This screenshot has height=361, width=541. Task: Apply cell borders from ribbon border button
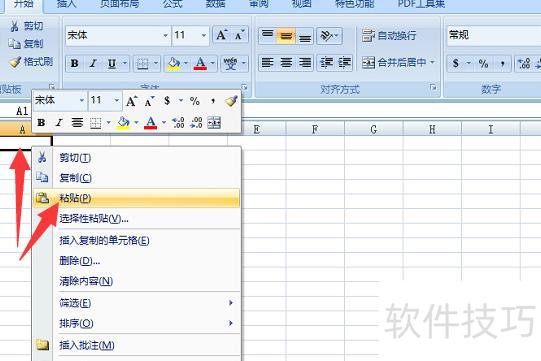pyautogui.click(x=142, y=64)
